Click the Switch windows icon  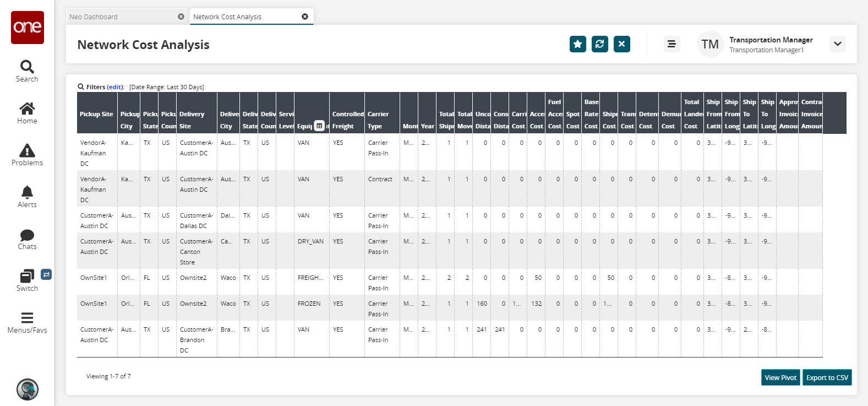click(27, 280)
